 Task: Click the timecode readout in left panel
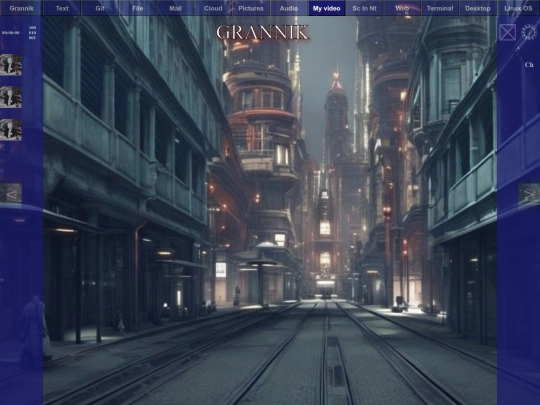(x=11, y=33)
